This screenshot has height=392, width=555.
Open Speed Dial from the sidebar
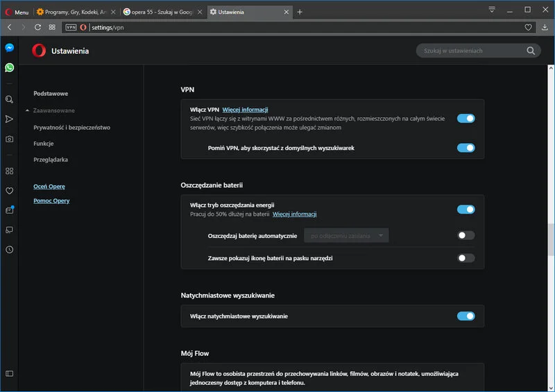(9, 171)
